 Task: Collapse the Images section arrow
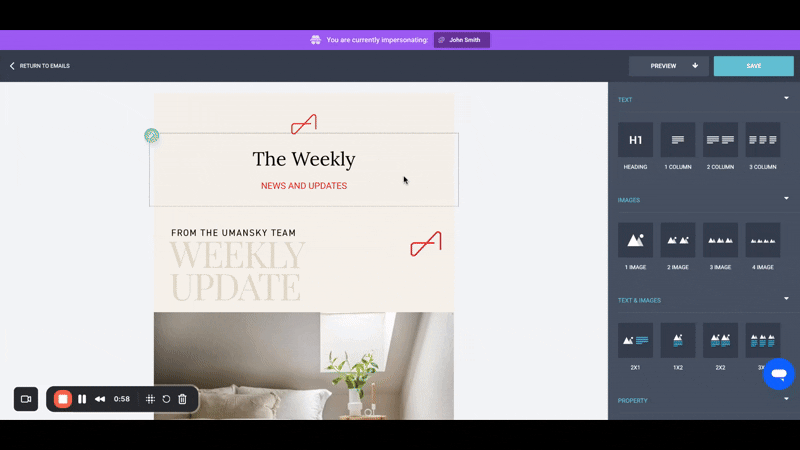[786, 198]
